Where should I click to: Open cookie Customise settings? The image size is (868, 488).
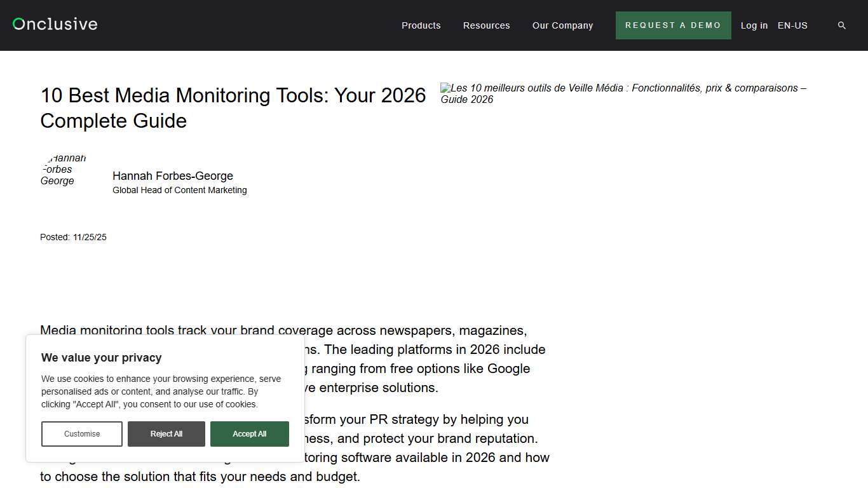(x=81, y=433)
